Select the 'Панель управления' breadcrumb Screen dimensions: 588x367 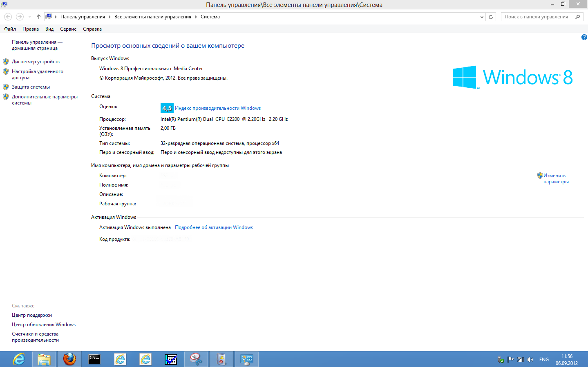click(83, 17)
